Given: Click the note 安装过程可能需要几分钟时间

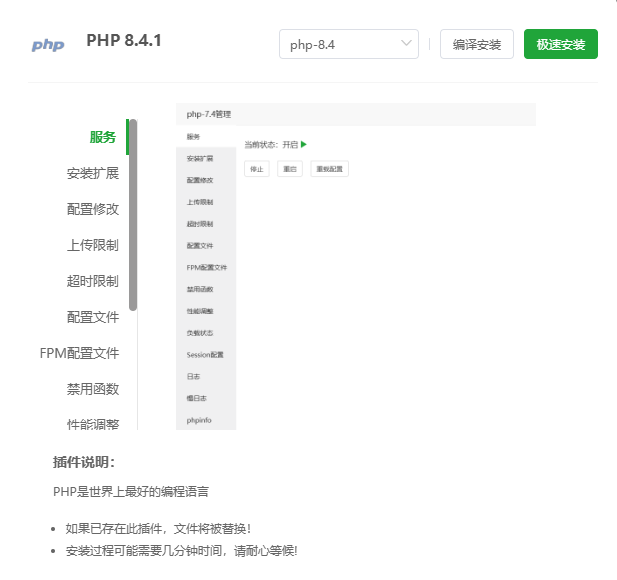Looking at the screenshot, I should (181, 550).
